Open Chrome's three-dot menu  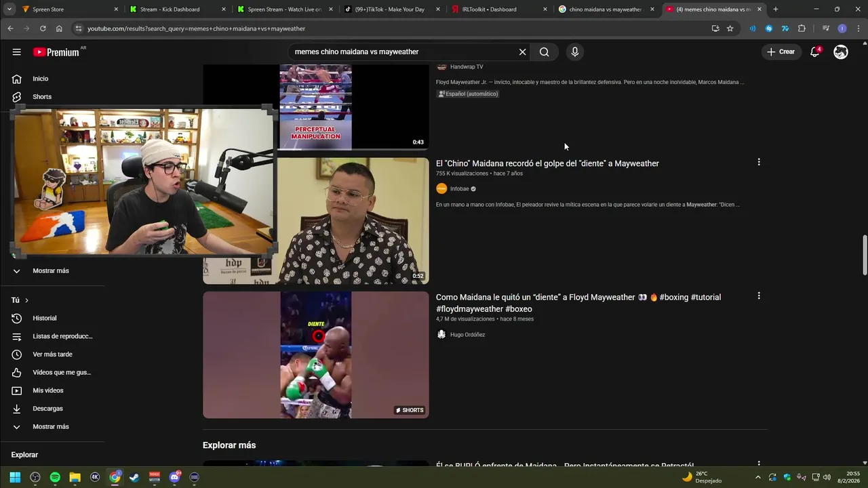(x=859, y=28)
